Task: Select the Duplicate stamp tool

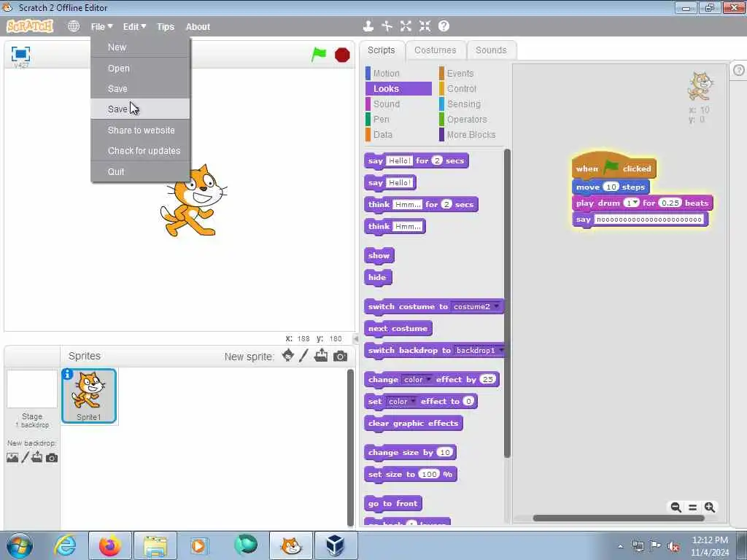Action: tap(368, 26)
